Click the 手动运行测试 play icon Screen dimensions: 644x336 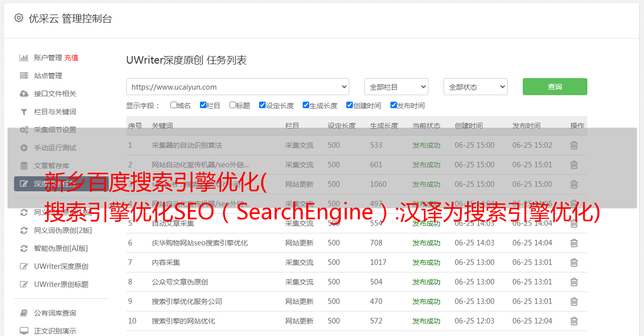24,148
